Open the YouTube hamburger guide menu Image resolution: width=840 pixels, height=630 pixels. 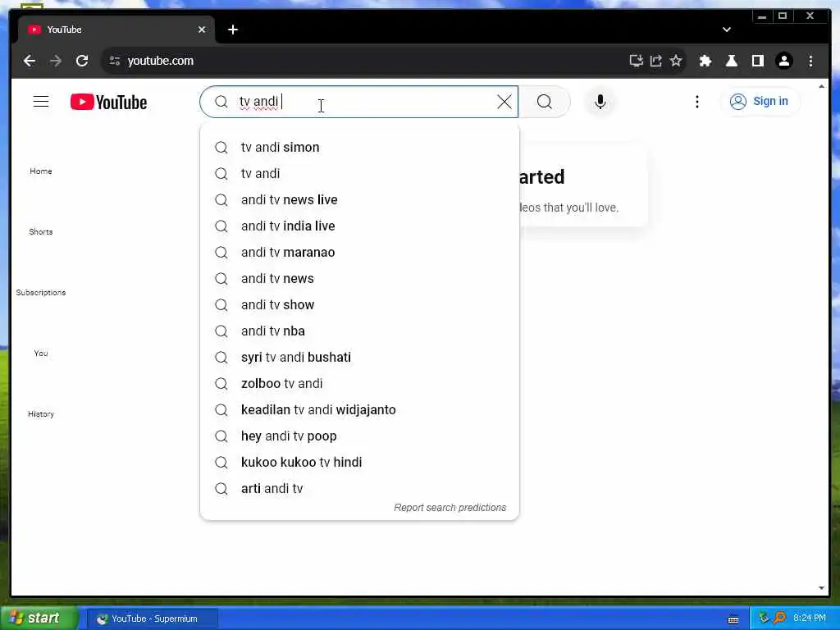(x=41, y=102)
